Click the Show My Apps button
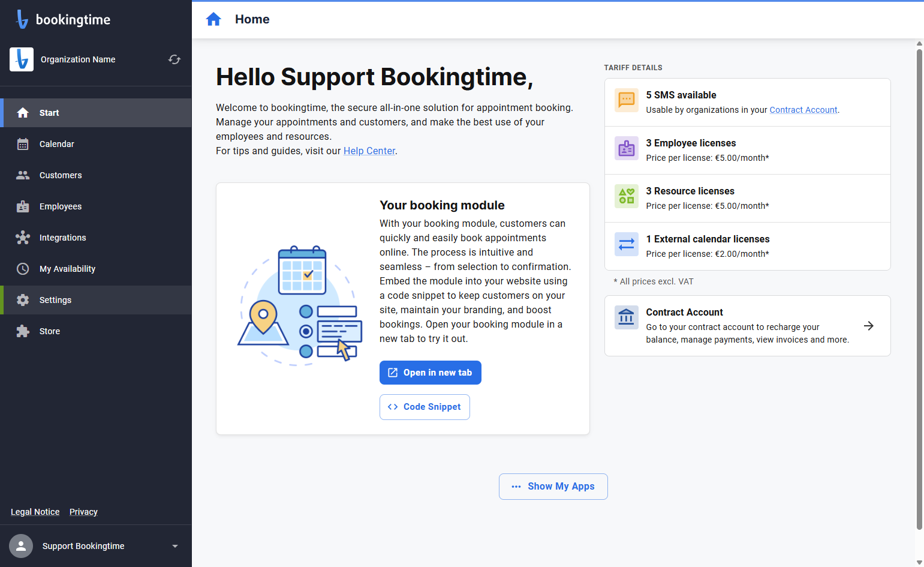The width and height of the screenshot is (924, 567). pos(553,487)
